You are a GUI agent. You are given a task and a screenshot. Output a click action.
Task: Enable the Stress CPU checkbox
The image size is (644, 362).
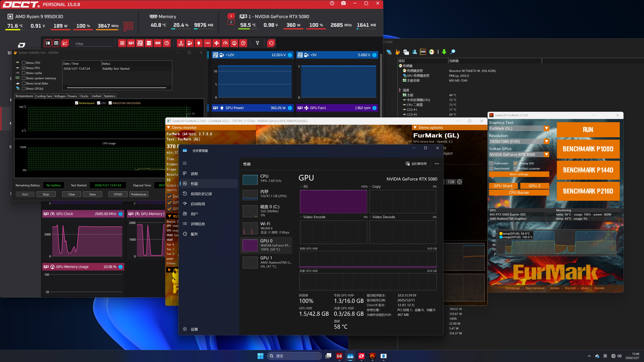pos(24,63)
